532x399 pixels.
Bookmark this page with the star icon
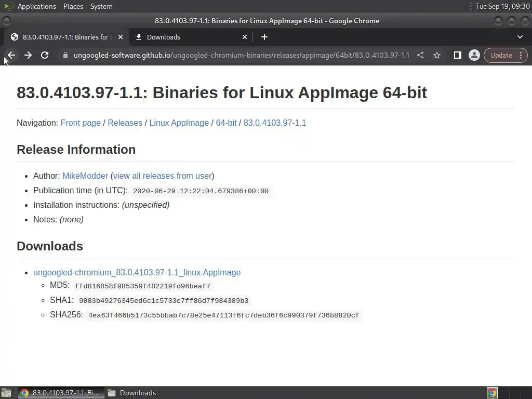point(436,55)
